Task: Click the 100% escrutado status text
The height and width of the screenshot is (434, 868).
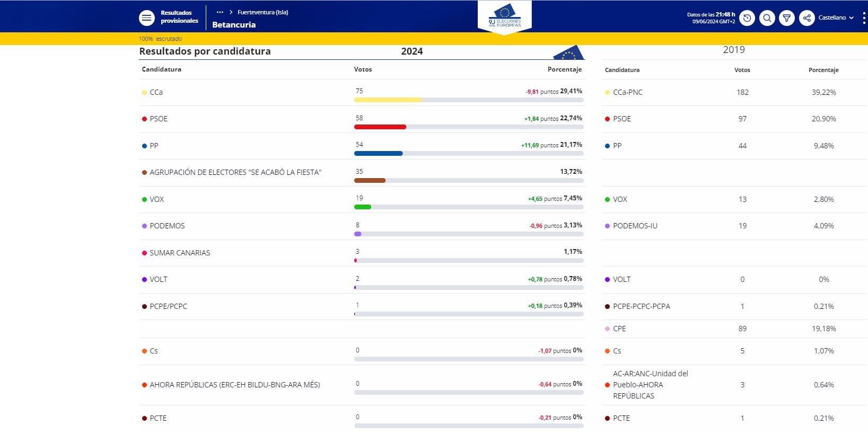Action: pyautogui.click(x=160, y=39)
